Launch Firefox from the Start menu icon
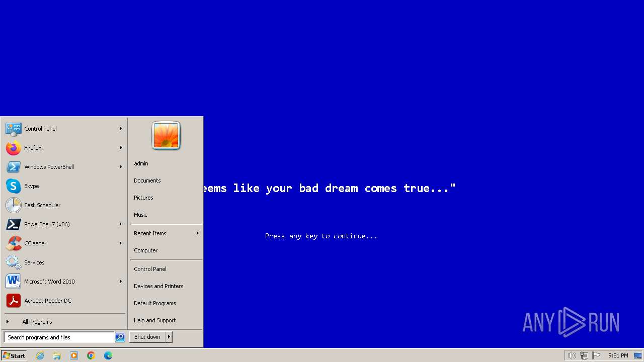The width and height of the screenshot is (644, 362). click(14, 148)
